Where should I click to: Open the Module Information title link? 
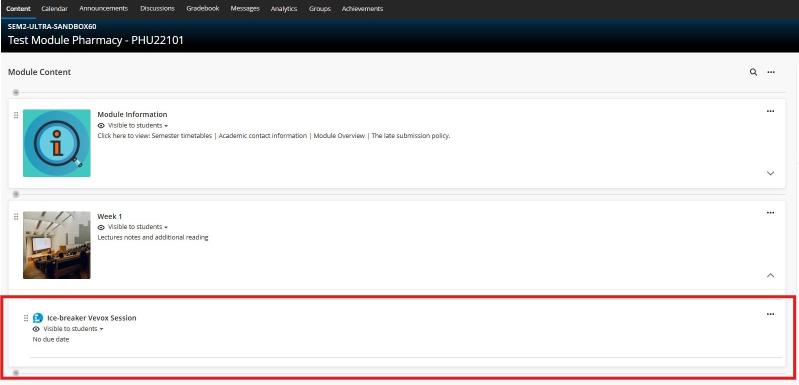[x=132, y=115]
